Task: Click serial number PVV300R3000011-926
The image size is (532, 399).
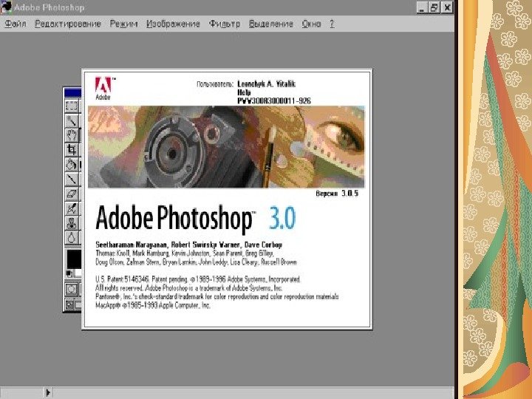Action: click(274, 100)
